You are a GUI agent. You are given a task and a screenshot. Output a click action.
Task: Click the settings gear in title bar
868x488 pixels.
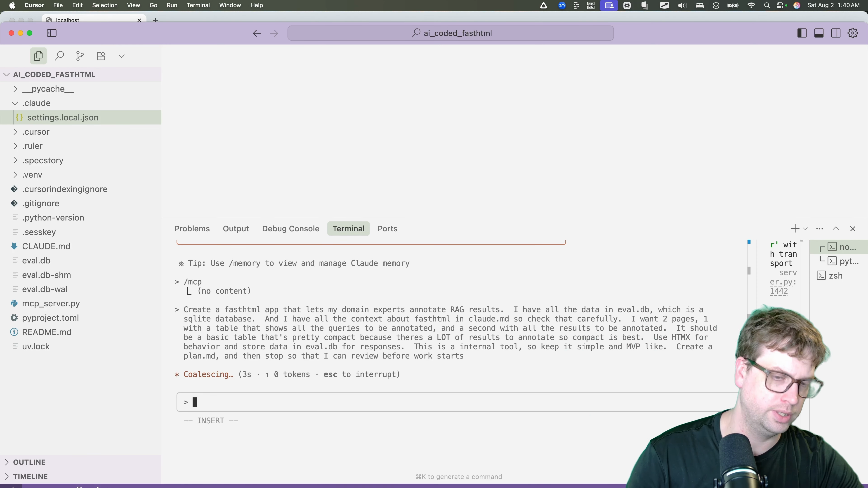coord(852,33)
